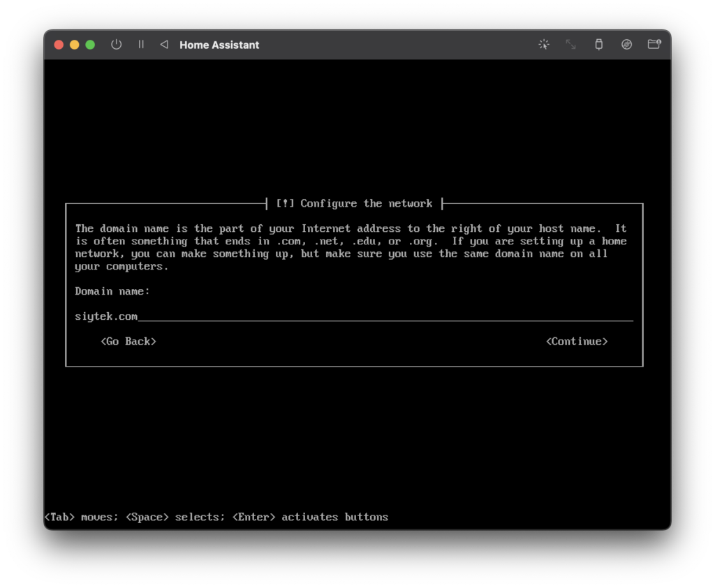Click the '<Tab> moves' hint text
This screenshot has height=588, width=715.
click(81, 517)
